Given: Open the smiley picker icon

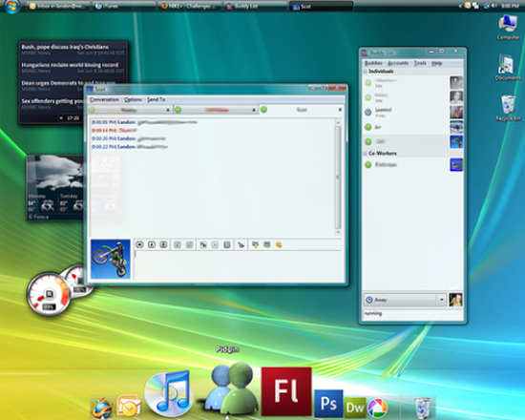Looking at the screenshot, I should point(279,244).
